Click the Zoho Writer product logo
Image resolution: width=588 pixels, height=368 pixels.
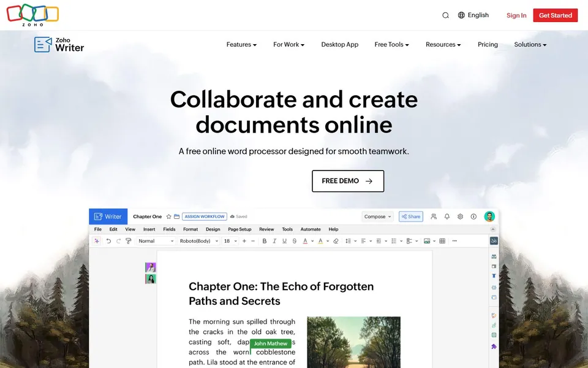point(59,45)
